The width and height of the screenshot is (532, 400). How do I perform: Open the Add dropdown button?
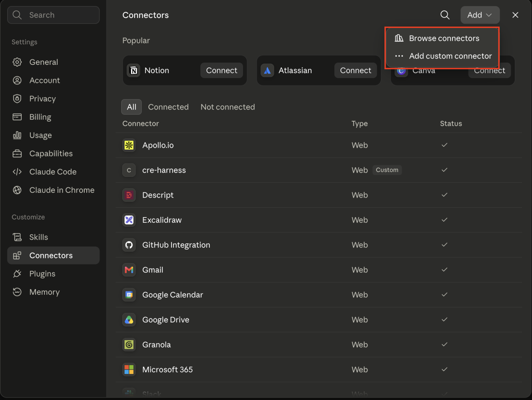pos(480,15)
